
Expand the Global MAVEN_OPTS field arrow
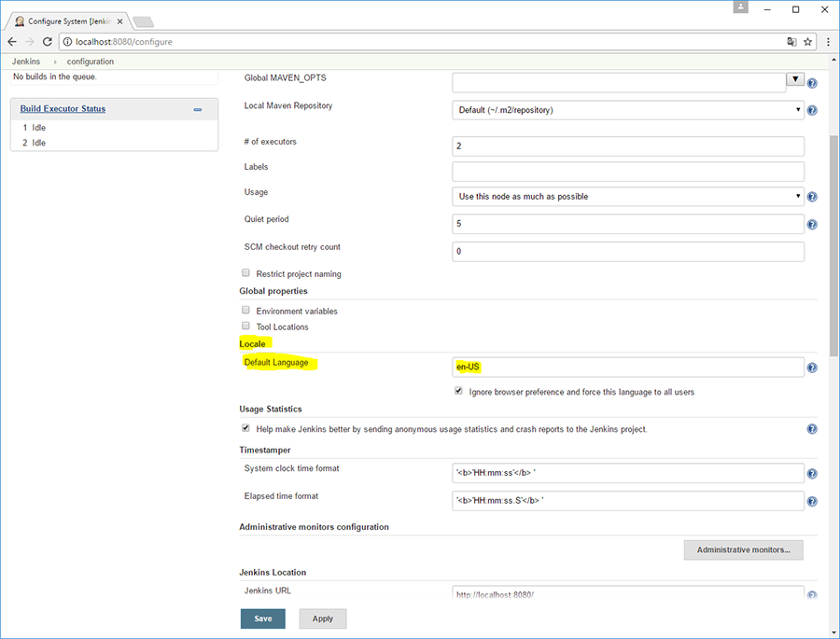point(795,79)
